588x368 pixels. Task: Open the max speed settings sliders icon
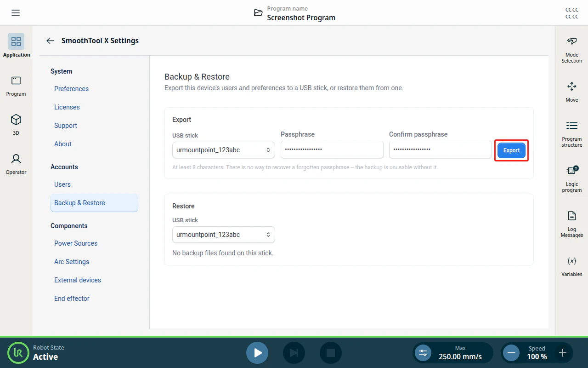[x=423, y=353]
